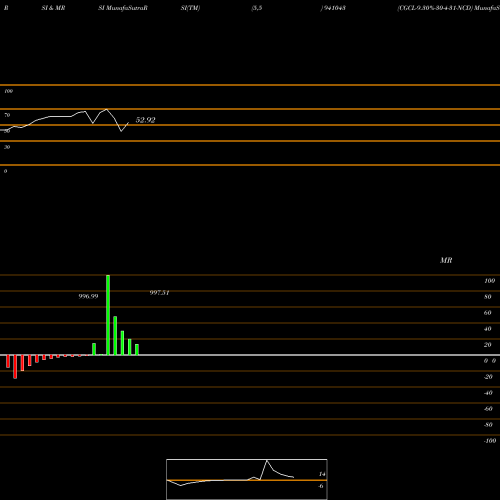500x500 pixels.
Task: Open the mini overview chart thumbnail
Action: (x=247, y=479)
